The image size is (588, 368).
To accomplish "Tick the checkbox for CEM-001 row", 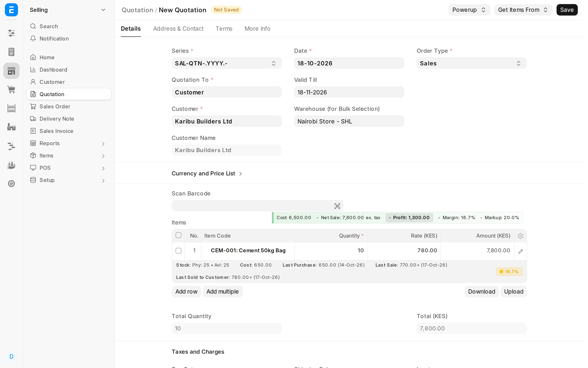I will (178, 250).
